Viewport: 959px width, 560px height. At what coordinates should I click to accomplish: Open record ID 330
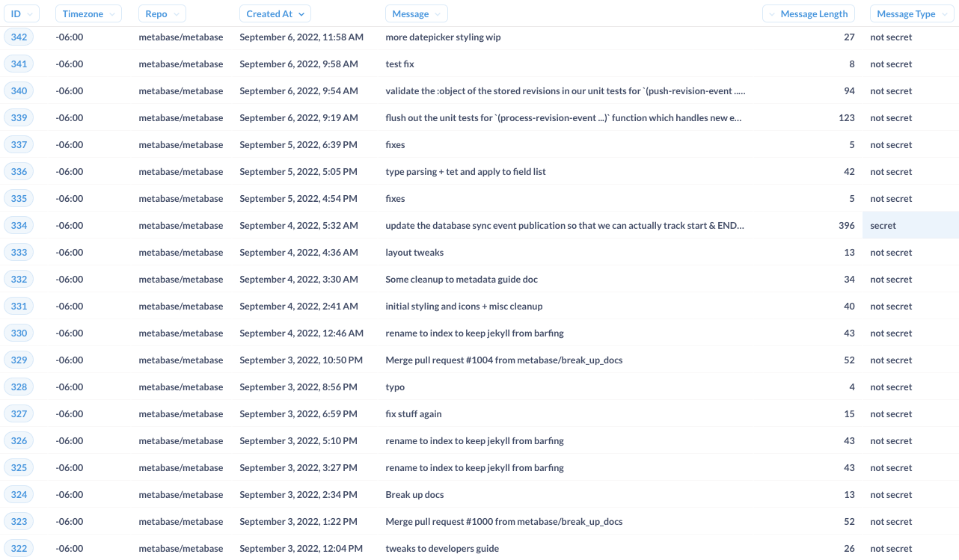(19, 333)
